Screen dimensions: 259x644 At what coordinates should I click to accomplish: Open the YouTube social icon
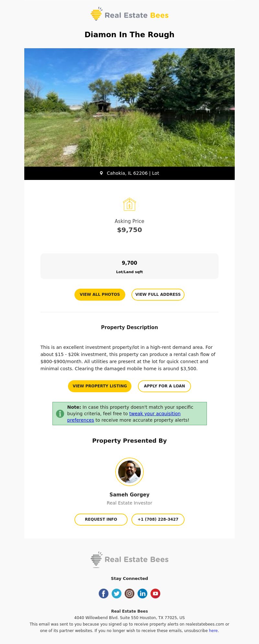tap(155, 594)
